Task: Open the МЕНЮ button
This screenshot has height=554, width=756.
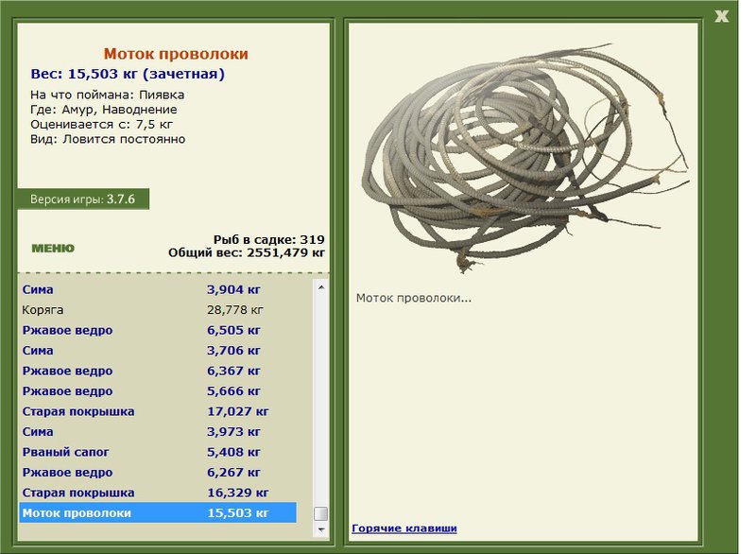Action: pyautogui.click(x=53, y=249)
